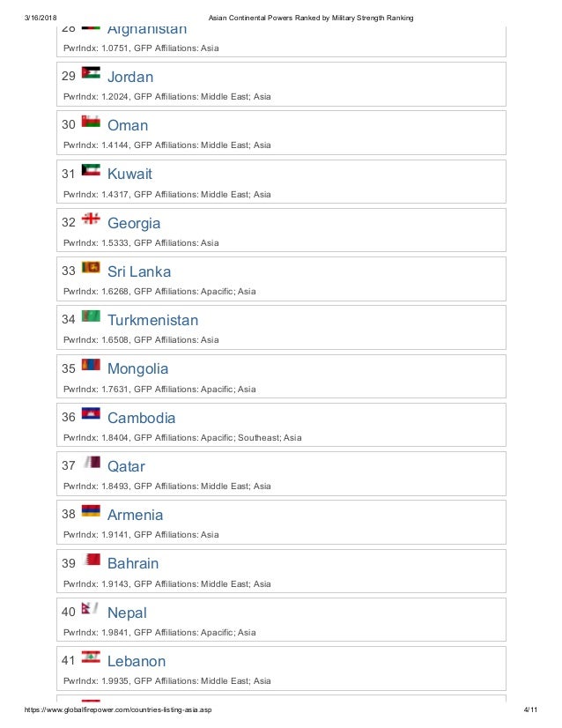
Task: Open the Turkmenistan country link
Action: pos(152,320)
